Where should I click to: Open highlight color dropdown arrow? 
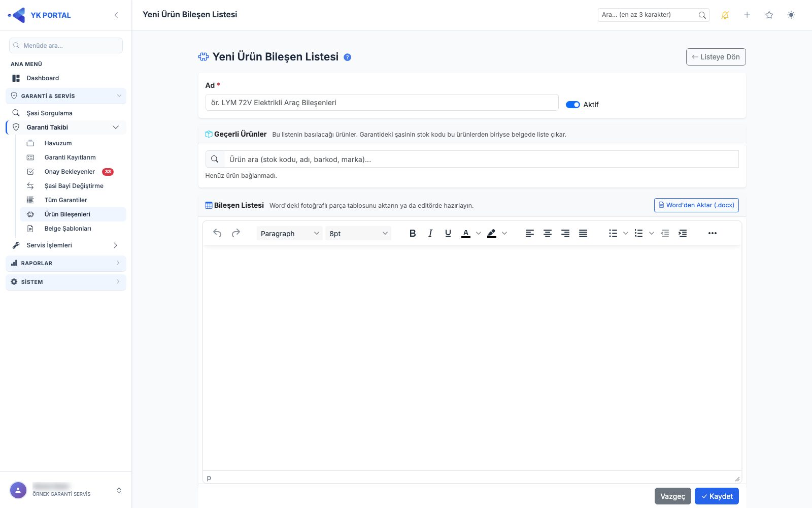tap(504, 233)
